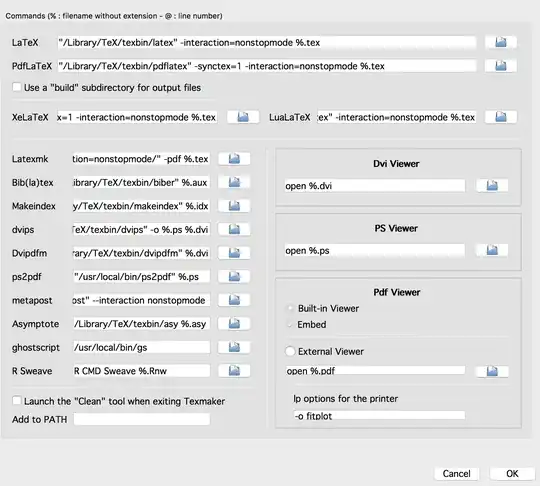Click the empty Add to PATH field
The image size is (540, 486).
click(141, 419)
